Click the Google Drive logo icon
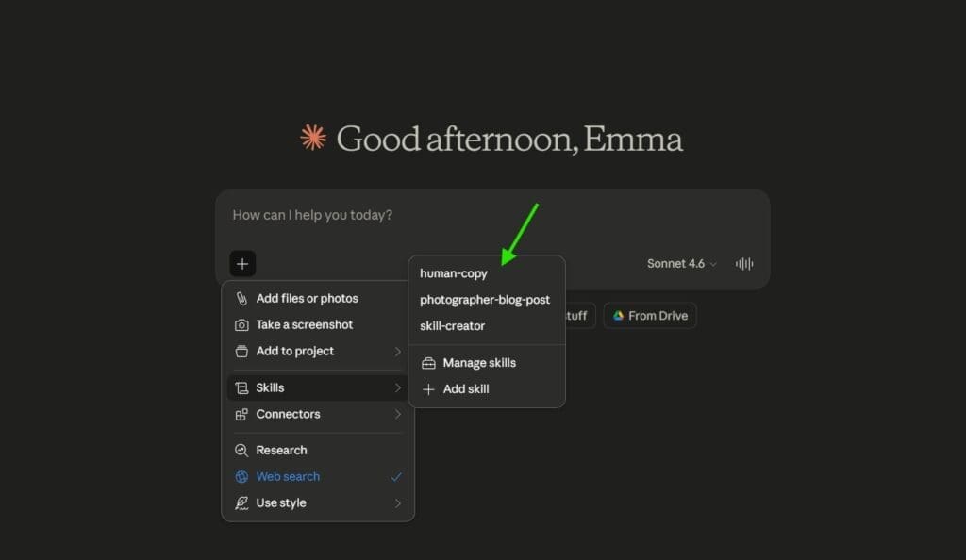 [x=618, y=316]
